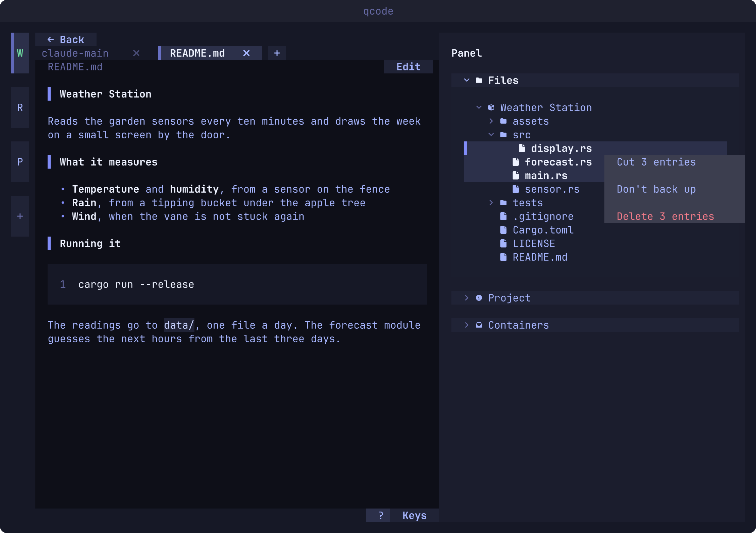The width and height of the screenshot is (756, 533).
Task: Switch to the P workspace
Action: coord(20,162)
